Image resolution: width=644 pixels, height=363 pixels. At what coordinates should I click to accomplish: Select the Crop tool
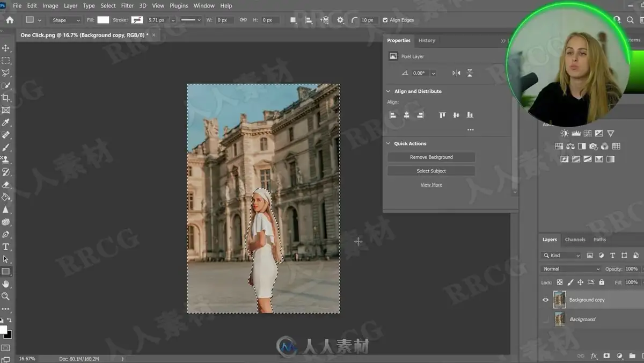6,98
